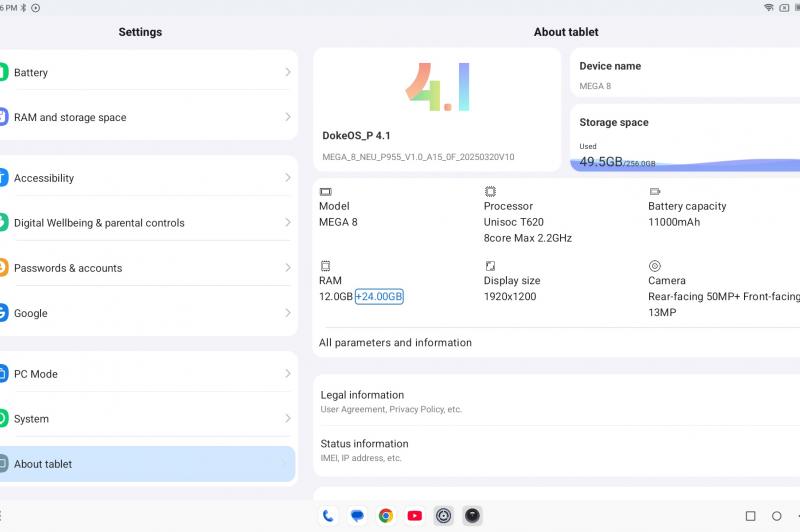Open Legal information entry
The image size is (800, 532).
557,401
